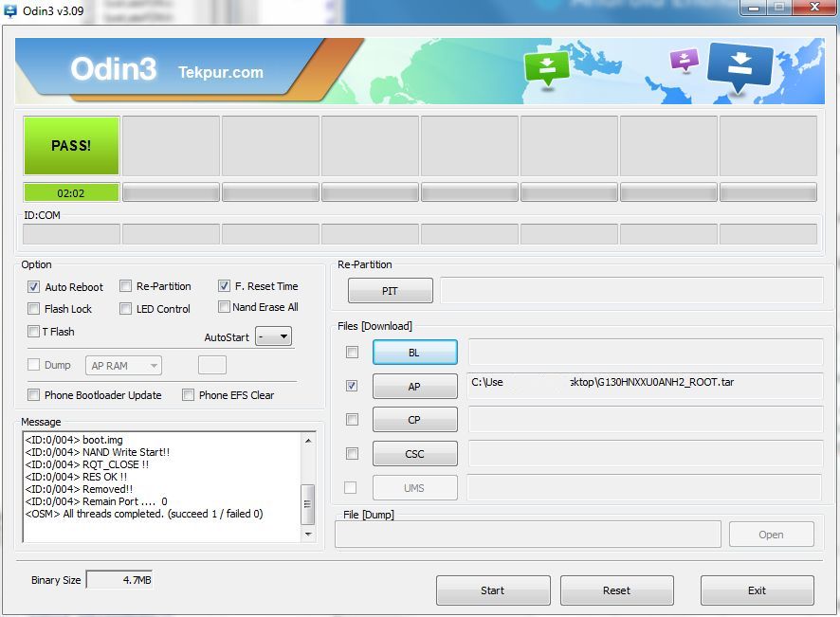Click the PIT button

point(390,291)
